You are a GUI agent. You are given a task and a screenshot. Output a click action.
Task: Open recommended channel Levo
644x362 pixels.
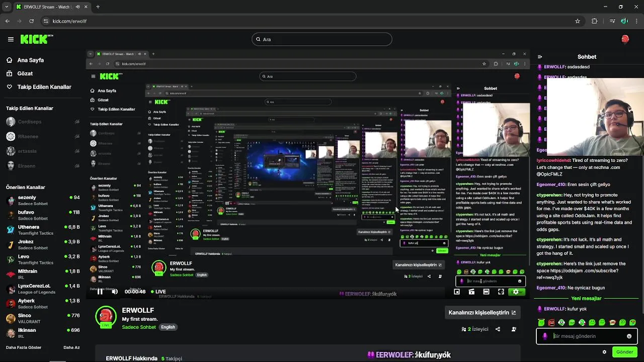tap(42, 259)
